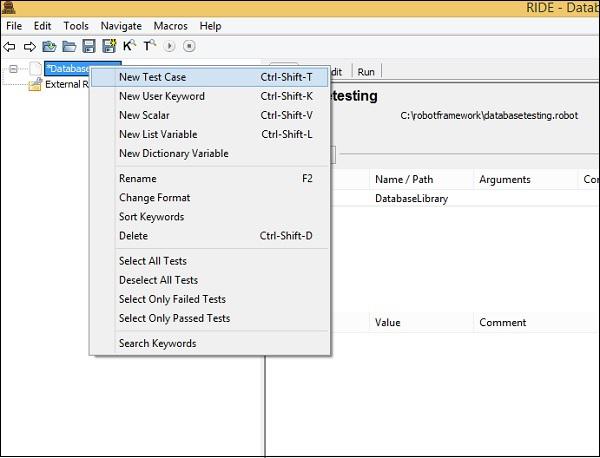
Task: Click the Go Back arrow icon
Action: [x=10, y=46]
